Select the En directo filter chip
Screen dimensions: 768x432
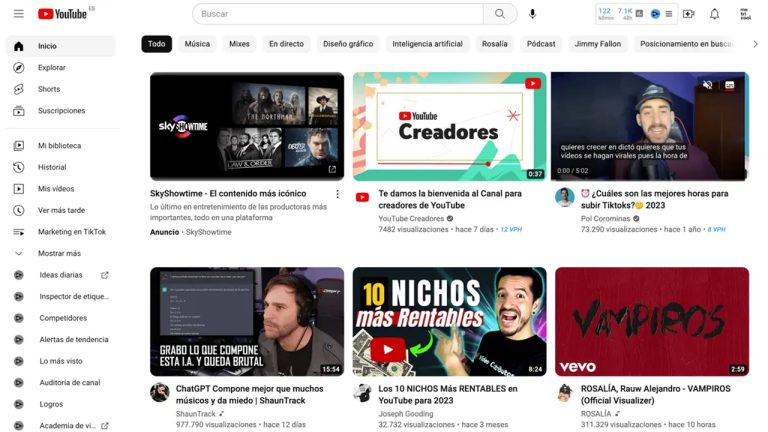[287, 44]
